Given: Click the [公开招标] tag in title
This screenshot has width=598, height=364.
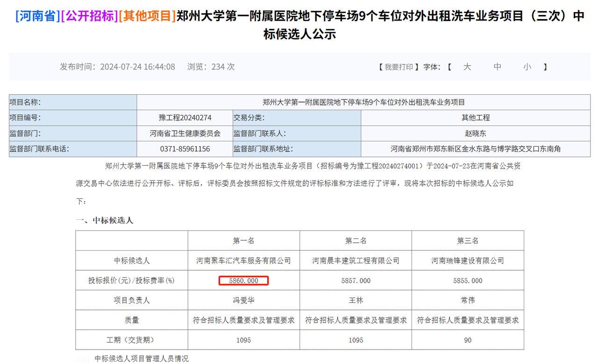Looking at the screenshot, I should point(90,16).
